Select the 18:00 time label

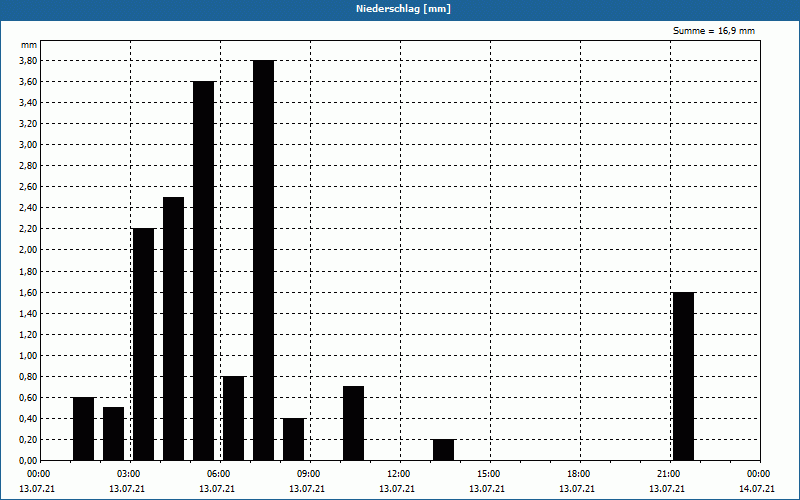(x=579, y=474)
